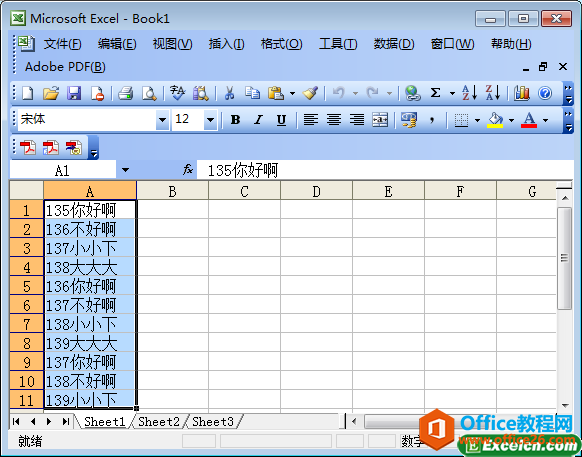Expand the Name Box dropdown arrow
The width and height of the screenshot is (582, 457).
click(125, 170)
